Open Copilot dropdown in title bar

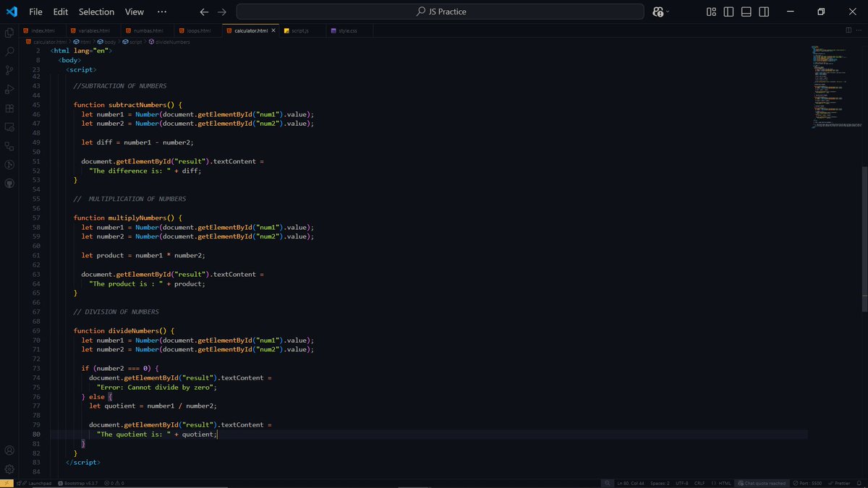[659, 12]
